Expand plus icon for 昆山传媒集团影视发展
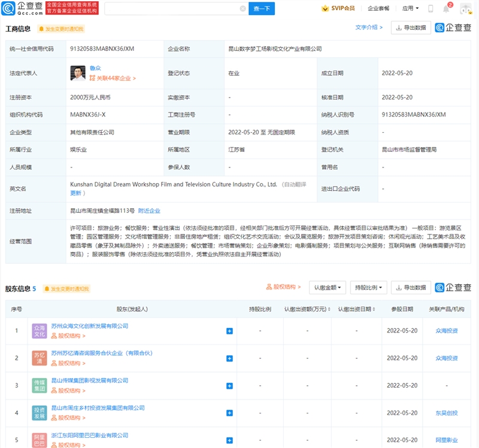 point(229,386)
